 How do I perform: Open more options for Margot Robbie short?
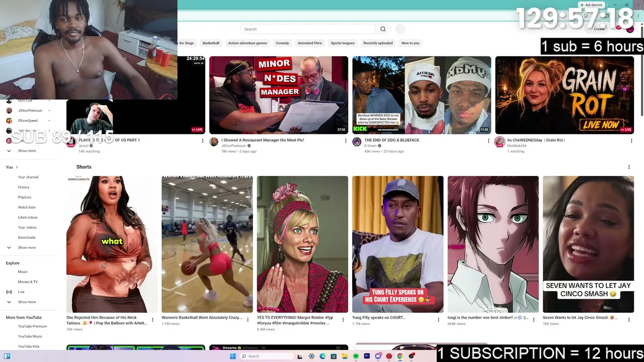click(343, 320)
